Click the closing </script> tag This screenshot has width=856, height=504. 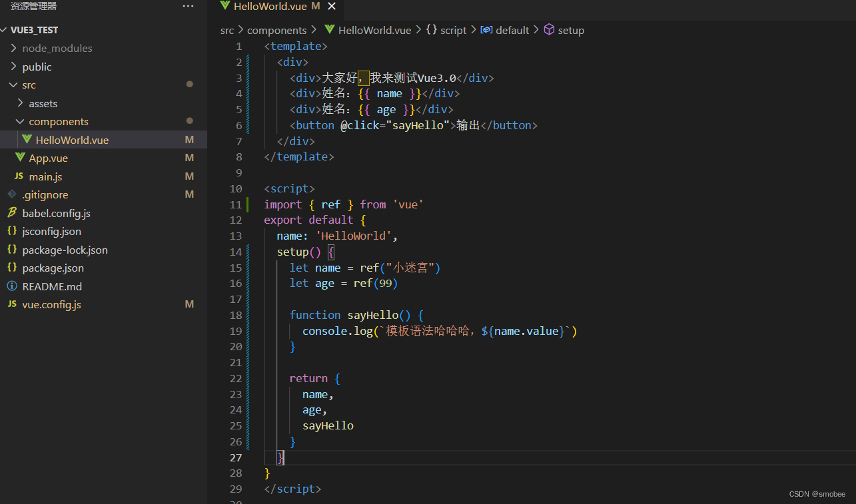pos(292,489)
